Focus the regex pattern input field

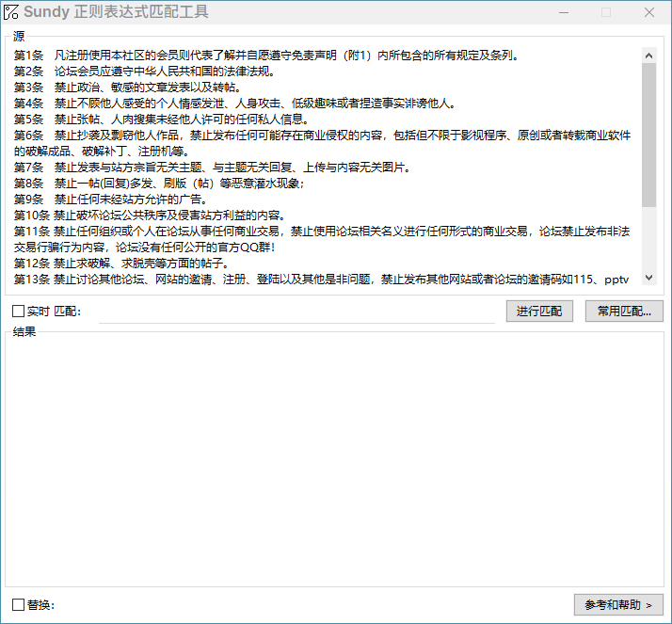coord(296,312)
